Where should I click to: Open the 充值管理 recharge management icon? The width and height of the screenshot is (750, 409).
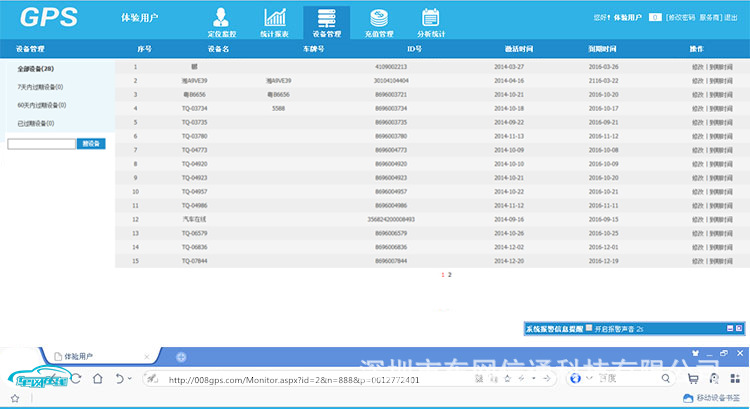click(x=379, y=21)
